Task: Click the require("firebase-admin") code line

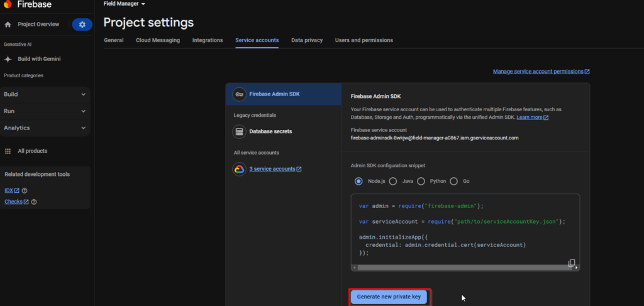Action: [x=421, y=206]
